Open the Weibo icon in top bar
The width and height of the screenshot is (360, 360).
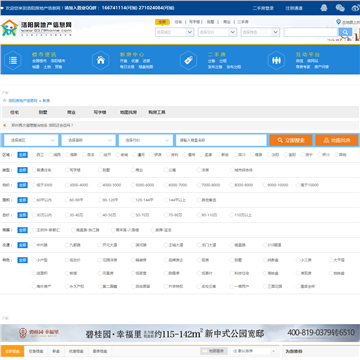[356, 8]
